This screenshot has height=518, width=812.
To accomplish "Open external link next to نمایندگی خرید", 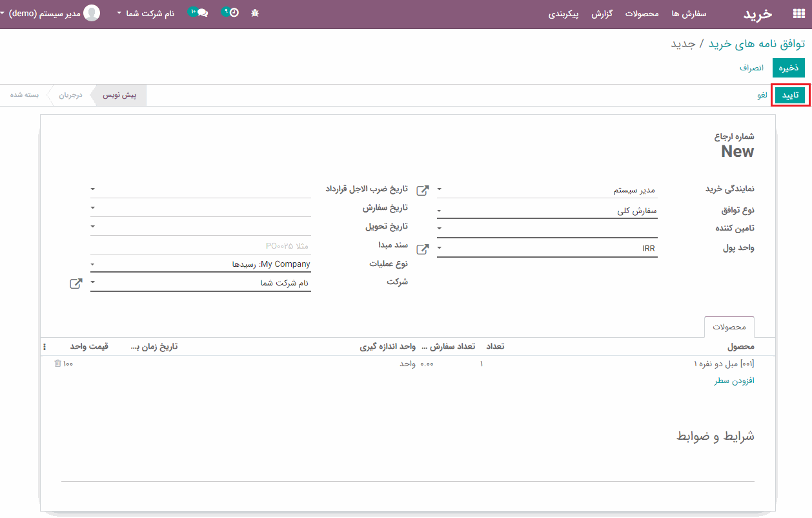I will [x=422, y=191].
